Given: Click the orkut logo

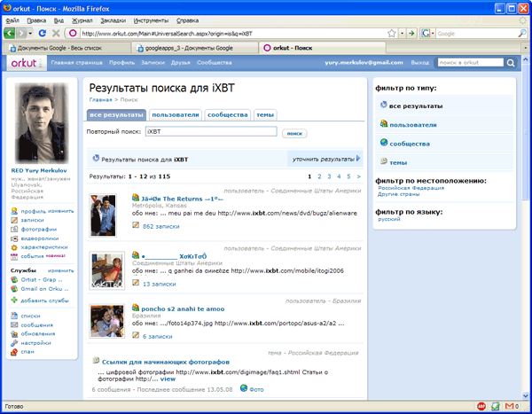Looking at the screenshot, I should [x=27, y=63].
